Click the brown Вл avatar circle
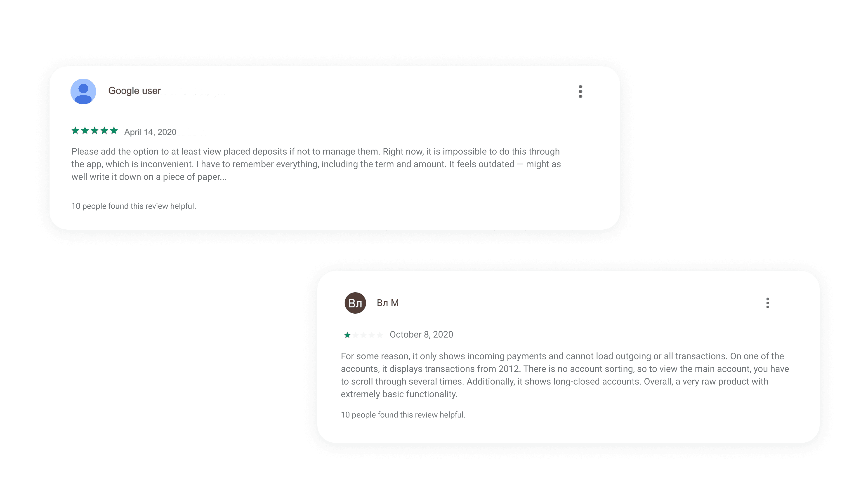The image size is (868, 488). click(355, 303)
